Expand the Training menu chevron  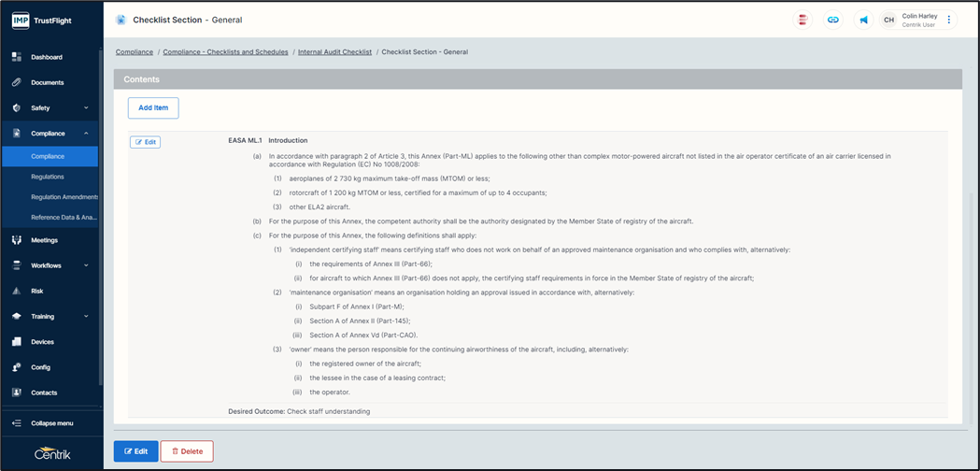pos(86,317)
